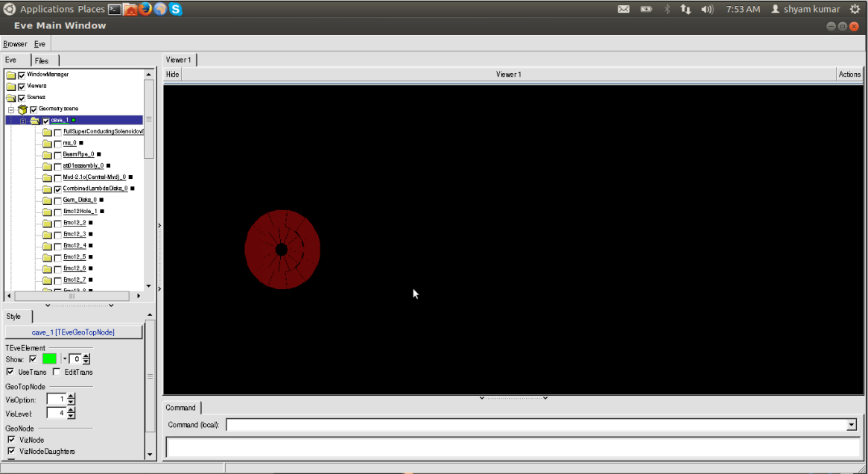Click the cave_1 folder icon
Image resolution: width=868 pixels, height=474 pixels.
pyautogui.click(x=34, y=121)
